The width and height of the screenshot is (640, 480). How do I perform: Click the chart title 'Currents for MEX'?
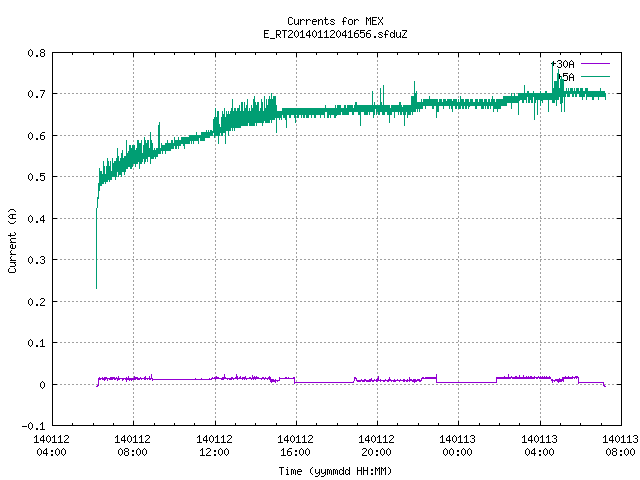(x=335, y=21)
